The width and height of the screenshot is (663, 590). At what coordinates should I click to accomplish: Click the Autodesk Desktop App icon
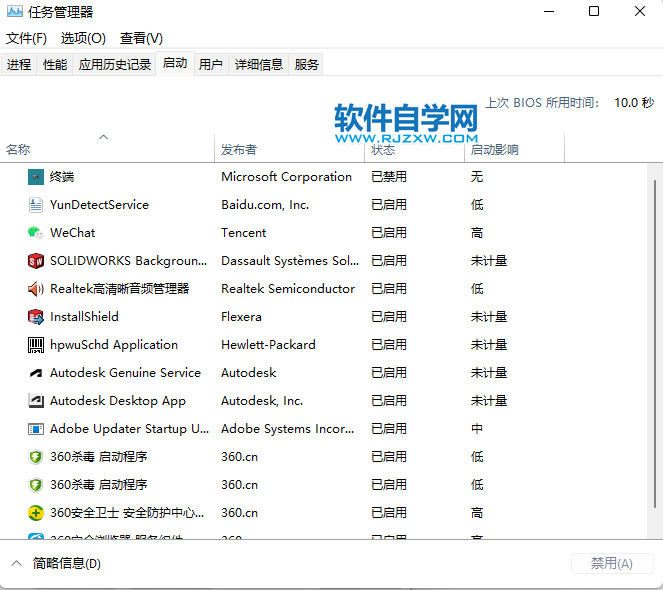tap(36, 401)
